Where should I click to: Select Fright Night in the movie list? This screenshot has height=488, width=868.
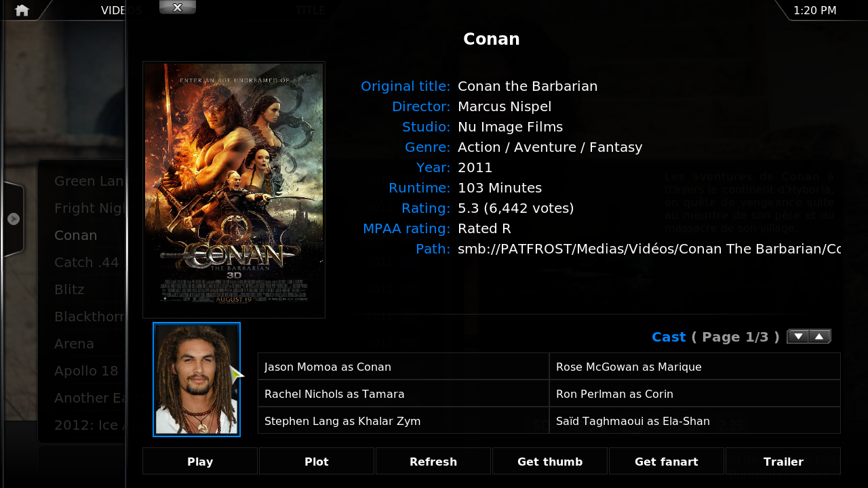[x=89, y=208]
